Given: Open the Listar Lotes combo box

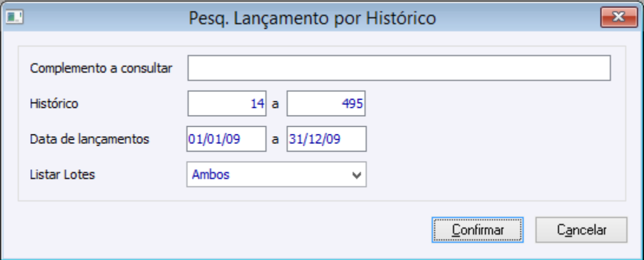Looking at the screenshot, I should 276,175.
